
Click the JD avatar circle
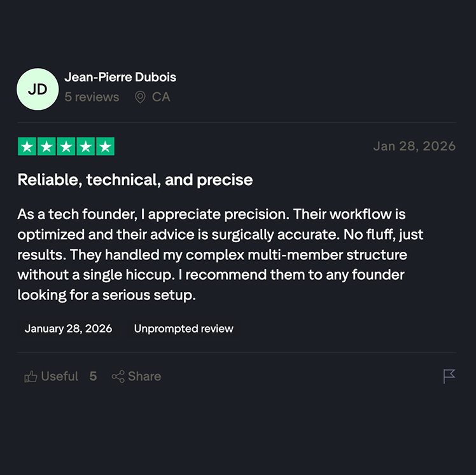(x=38, y=89)
